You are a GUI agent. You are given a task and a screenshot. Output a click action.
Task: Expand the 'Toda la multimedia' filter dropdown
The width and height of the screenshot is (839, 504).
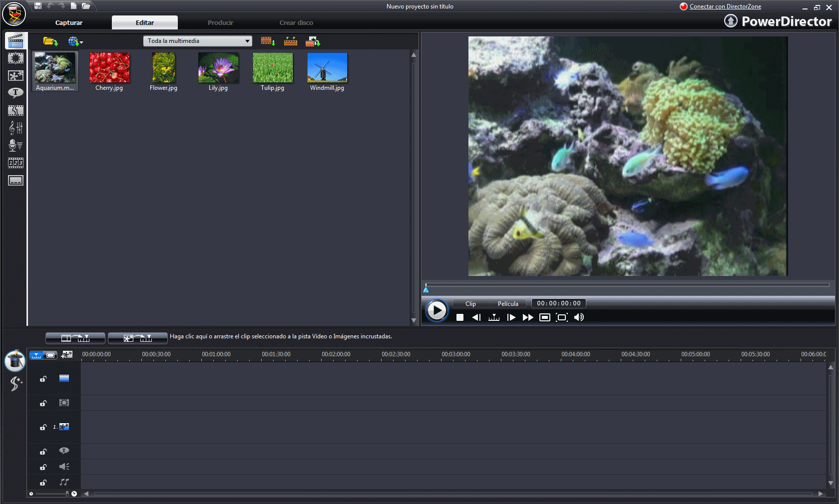pyautogui.click(x=247, y=41)
